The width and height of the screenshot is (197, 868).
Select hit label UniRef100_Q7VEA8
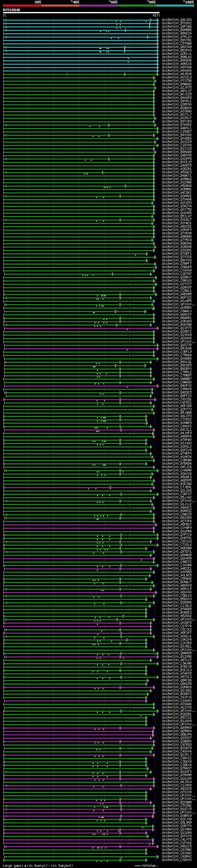(x=177, y=233)
